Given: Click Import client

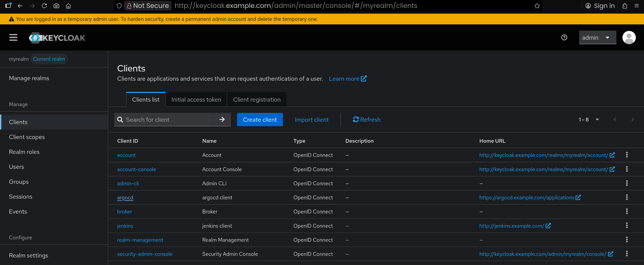Looking at the screenshot, I should [312, 119].
